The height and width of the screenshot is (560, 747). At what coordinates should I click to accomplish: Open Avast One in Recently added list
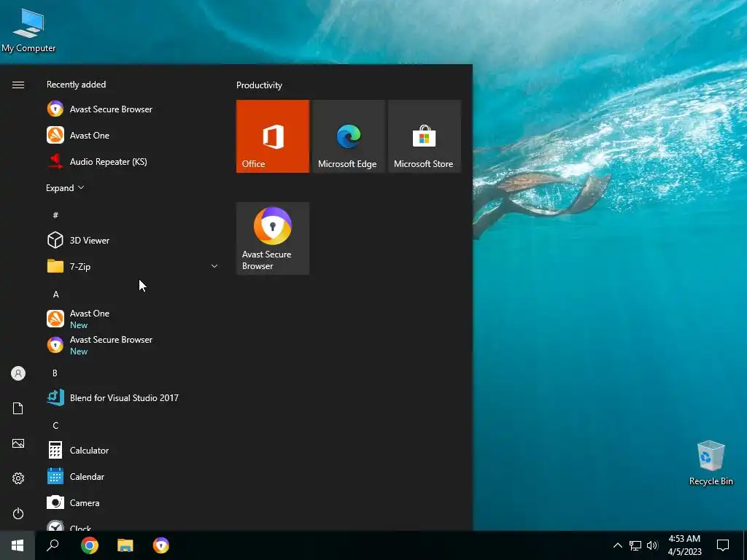click(x=132, y=135)
